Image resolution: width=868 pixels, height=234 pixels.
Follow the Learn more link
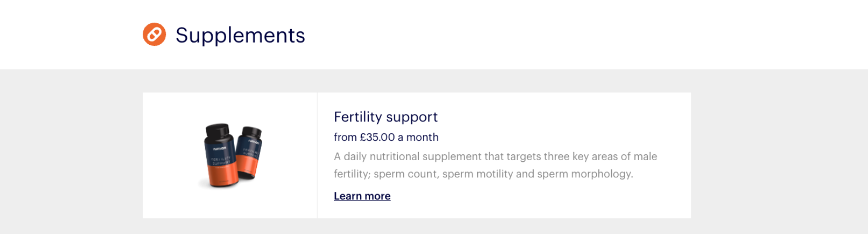click(x=362, y=196)
